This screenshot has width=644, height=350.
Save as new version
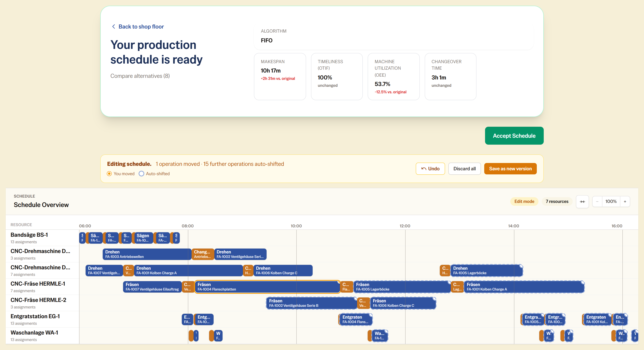(x=510, y=169)
